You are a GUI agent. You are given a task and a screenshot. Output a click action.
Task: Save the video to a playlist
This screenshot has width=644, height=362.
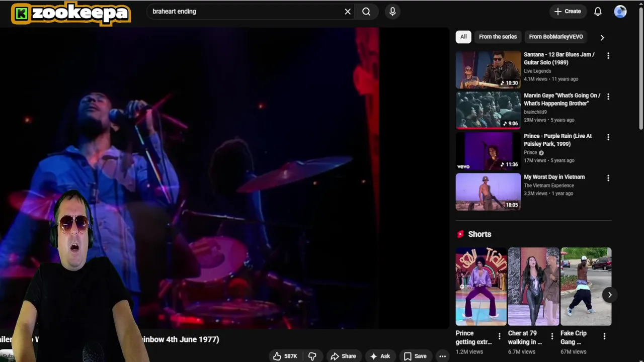415,356
